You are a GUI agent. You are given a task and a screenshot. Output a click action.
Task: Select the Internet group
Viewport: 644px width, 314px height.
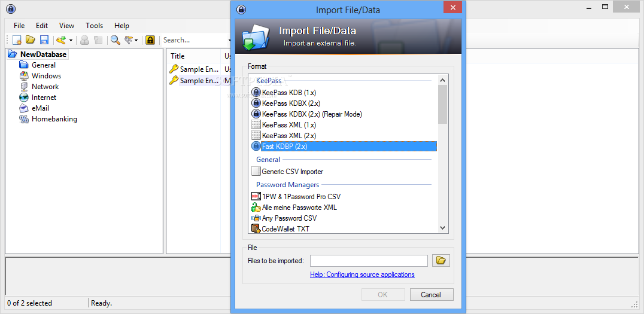(44, 97)
